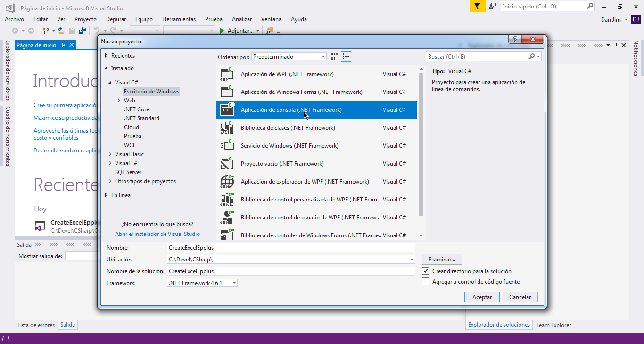This screenshot has width=644, height=344.
Task: Click the open file toolbar icon
Action: click(x=61, y=31)
